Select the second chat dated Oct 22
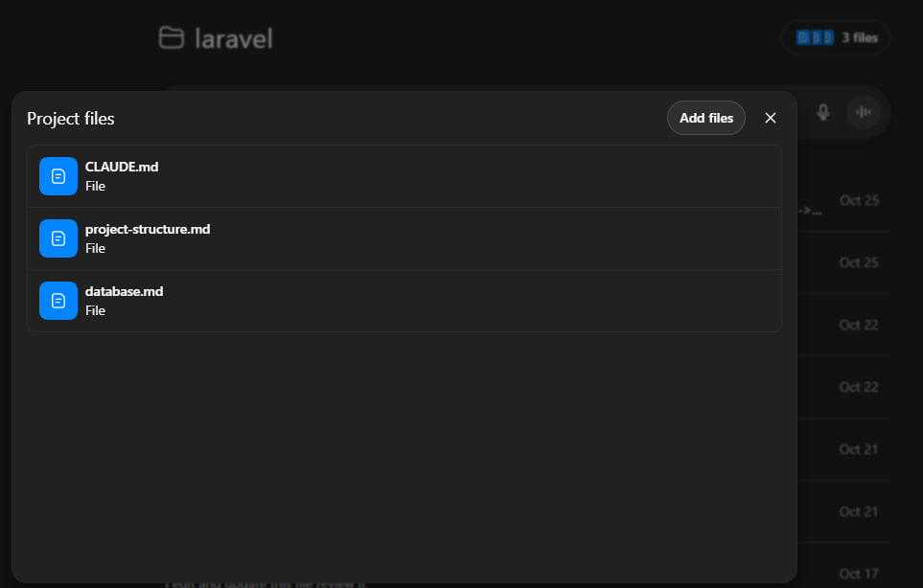Screen dimensions: 923x588 point(858,387)
